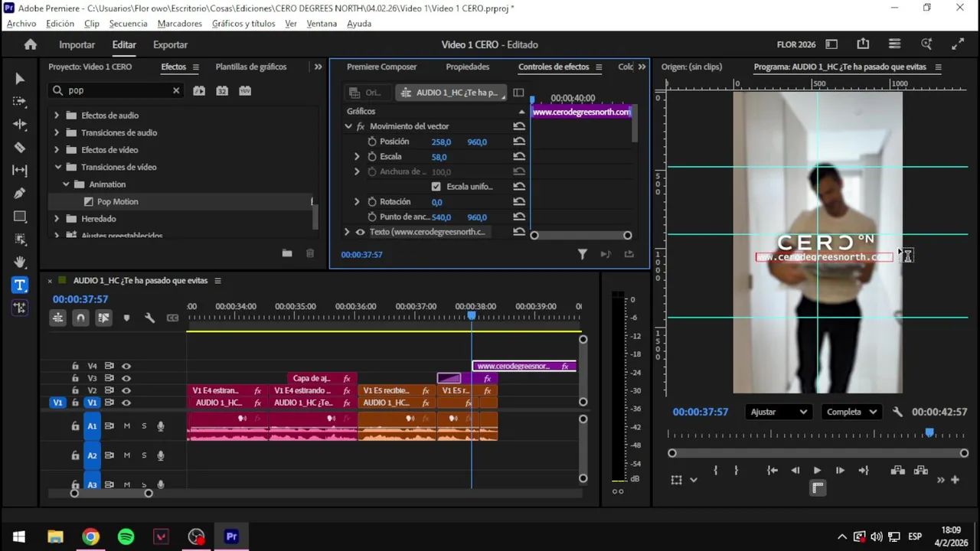Select the Type tool
The height and width of the screenshot is (551, 980).
pyautogui.click(x=20, y=285)
